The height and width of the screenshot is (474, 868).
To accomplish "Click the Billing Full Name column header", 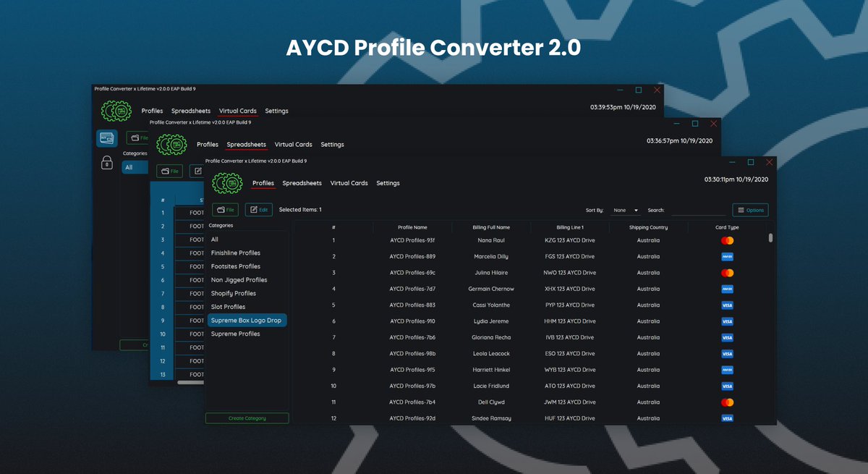I will [491, 227].
